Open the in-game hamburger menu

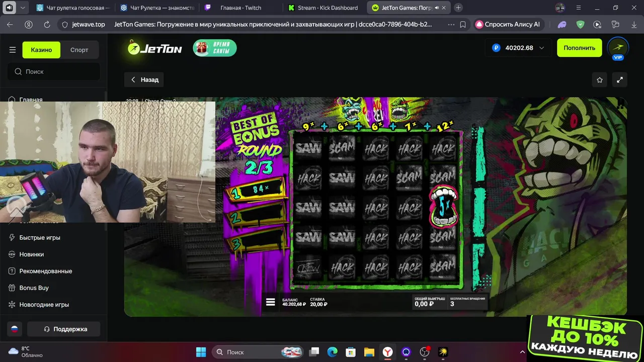click(270, 302)
